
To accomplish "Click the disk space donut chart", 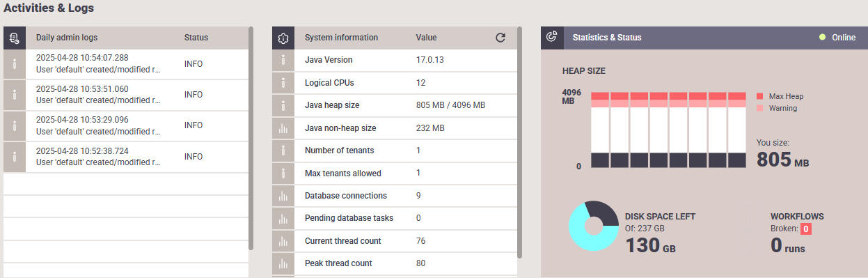I will coord(594,226).
